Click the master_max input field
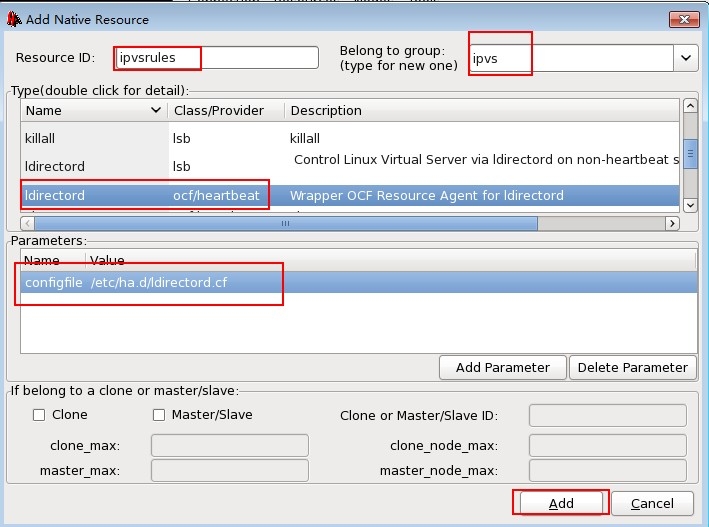The image size is (709, 527). (230, 470)
